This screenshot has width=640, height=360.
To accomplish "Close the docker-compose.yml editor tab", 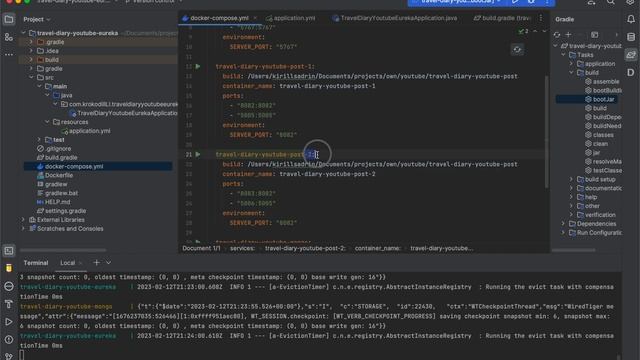I will coord(255,18).
